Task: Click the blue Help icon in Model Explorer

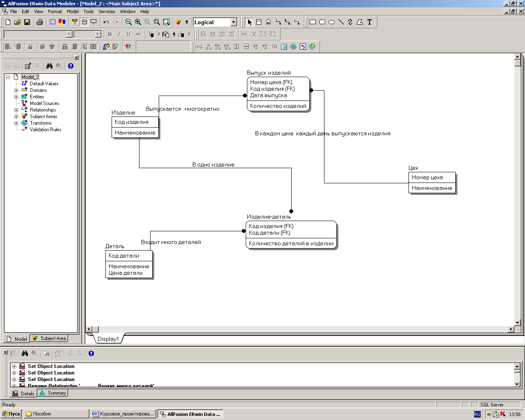Action: 71,66
